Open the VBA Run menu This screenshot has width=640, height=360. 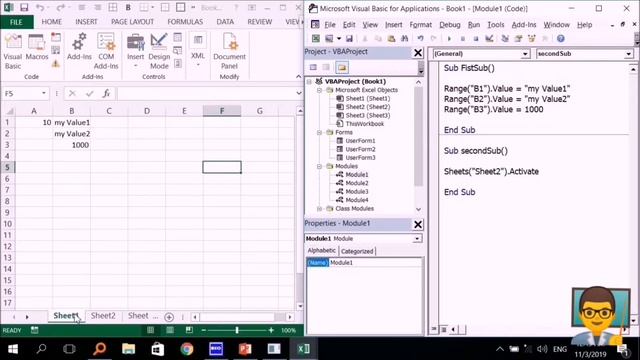pyautogui.click(x=473, y=25)
